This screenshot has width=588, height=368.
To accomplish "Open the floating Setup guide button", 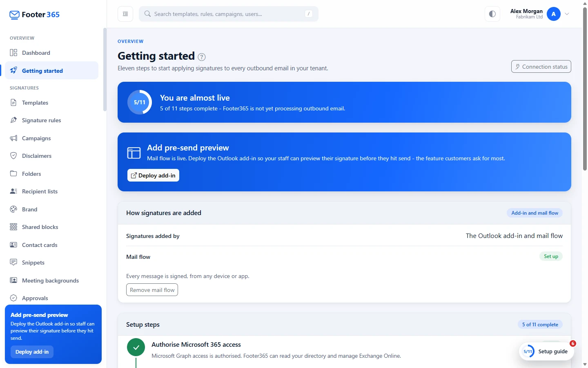I will click(546, 351).
